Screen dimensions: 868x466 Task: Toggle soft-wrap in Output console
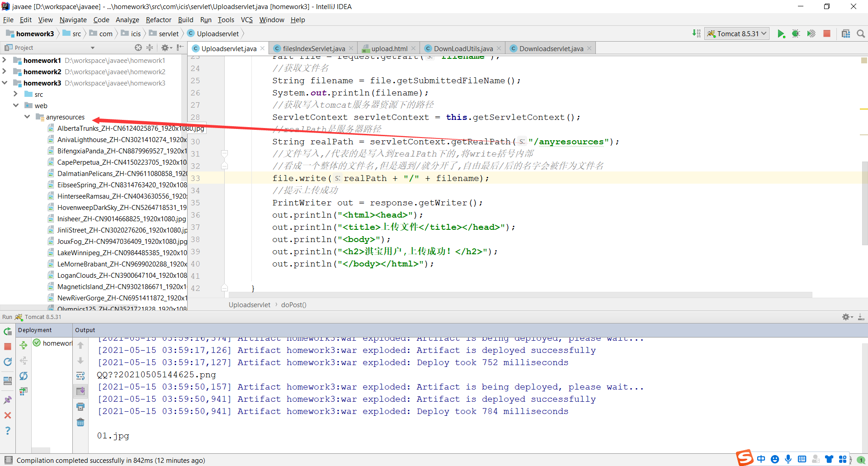(80, 376)
